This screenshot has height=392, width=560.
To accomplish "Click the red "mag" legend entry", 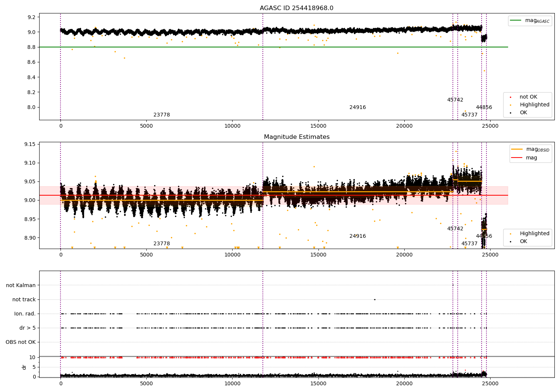I will point(525,158).
